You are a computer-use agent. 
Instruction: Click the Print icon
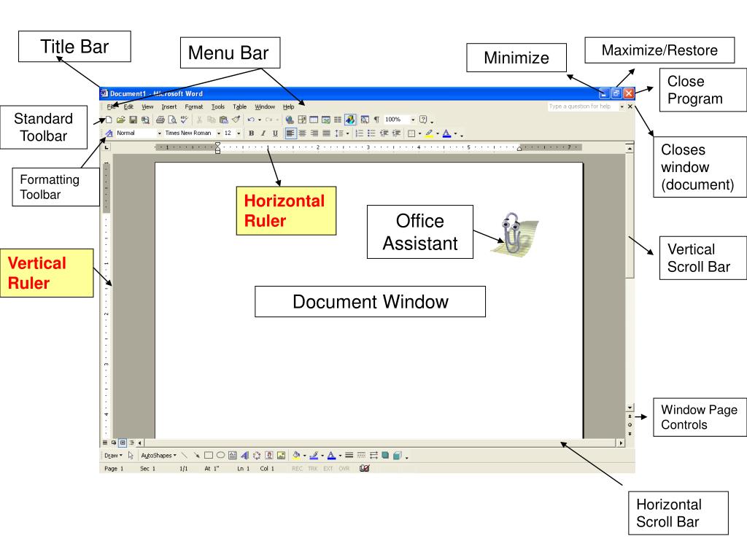(x=160, y=120)
